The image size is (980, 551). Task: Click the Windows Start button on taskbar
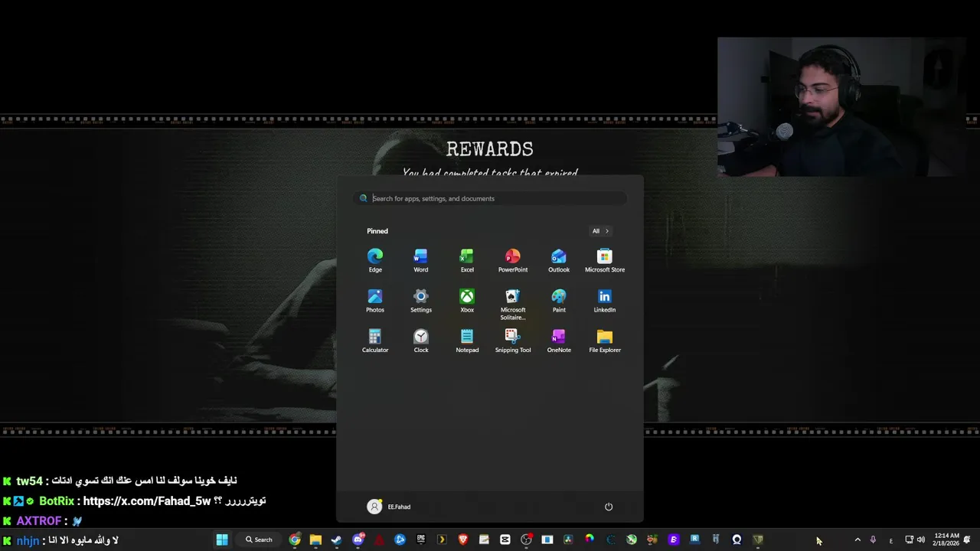coord(222,540)
